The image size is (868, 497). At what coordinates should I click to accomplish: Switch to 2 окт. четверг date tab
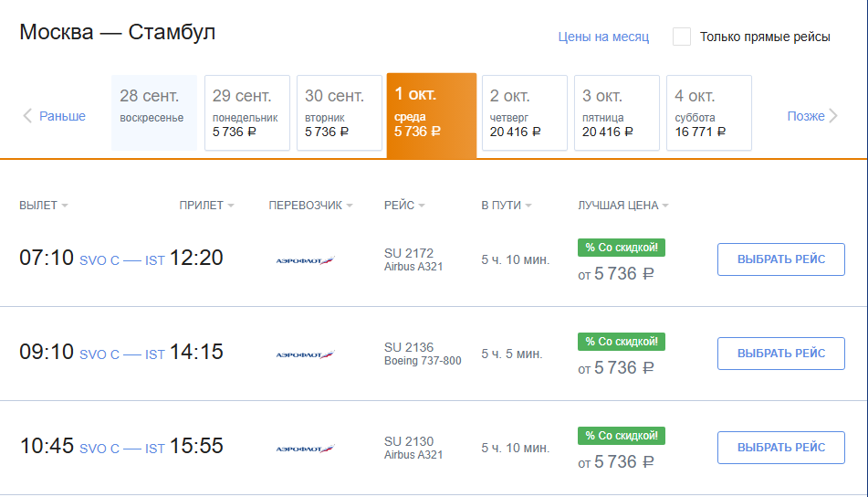click(x=525, y=112)
